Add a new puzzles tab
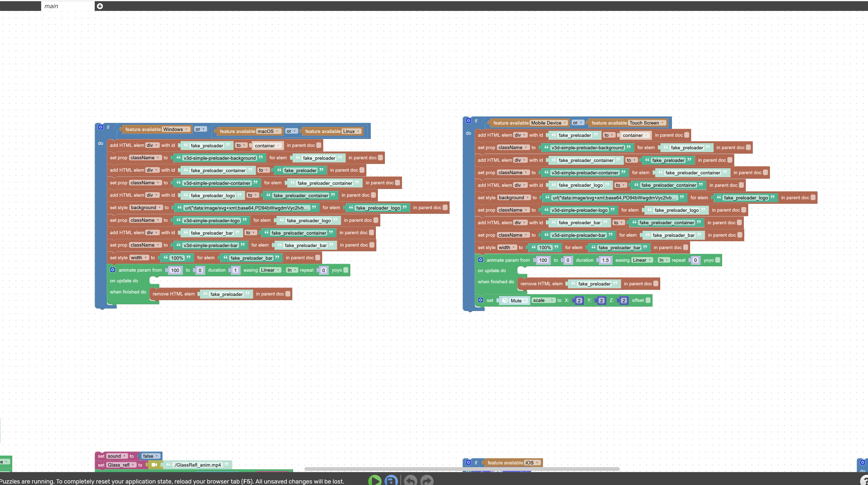 coord(100,6)
